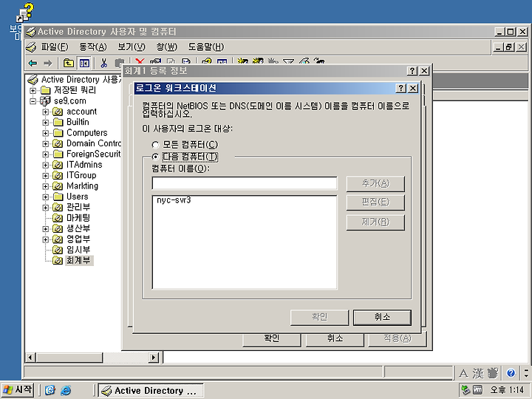Click the tree pane scrollbar right arrow
The height and width of the screenshot is (399, 532).
click(x=154, y=358)
